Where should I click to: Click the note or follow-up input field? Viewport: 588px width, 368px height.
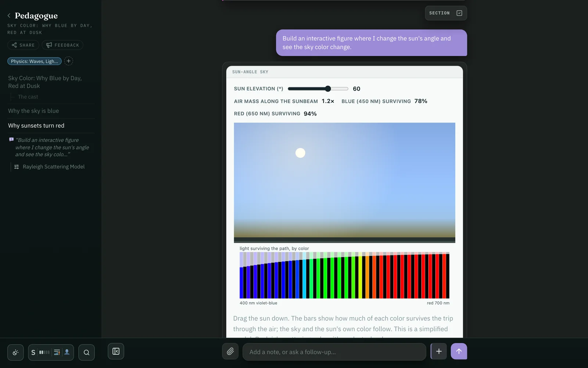click(334, 352)
